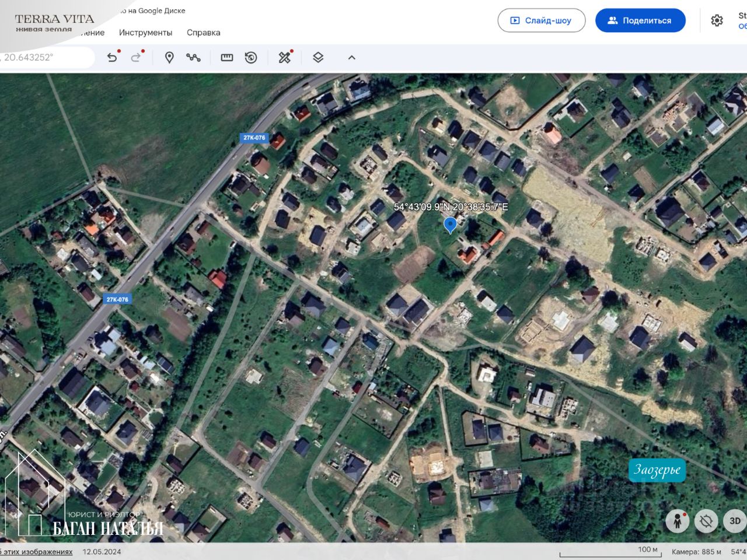
Task: Open the Инструменты menu
Action: (x=145, y=33)
